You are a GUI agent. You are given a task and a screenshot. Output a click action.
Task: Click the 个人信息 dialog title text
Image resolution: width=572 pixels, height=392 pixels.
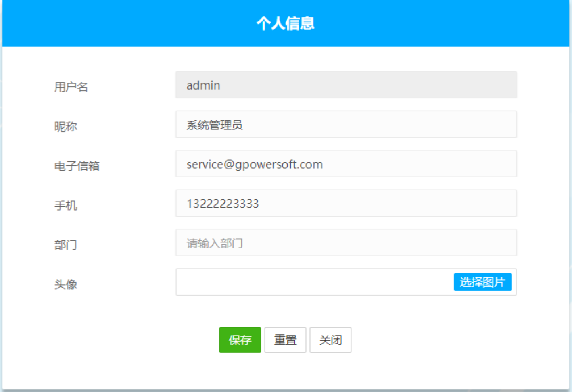(286, 23)
